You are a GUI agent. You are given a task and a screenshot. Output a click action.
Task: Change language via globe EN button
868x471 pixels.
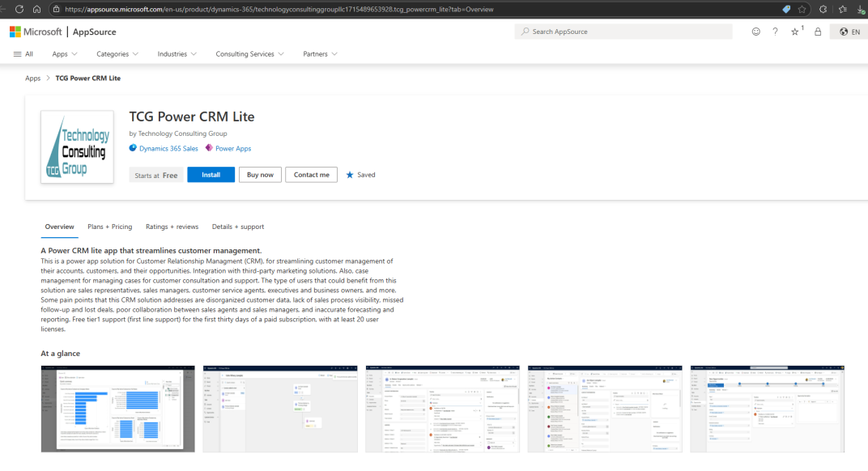click(849, 32)
